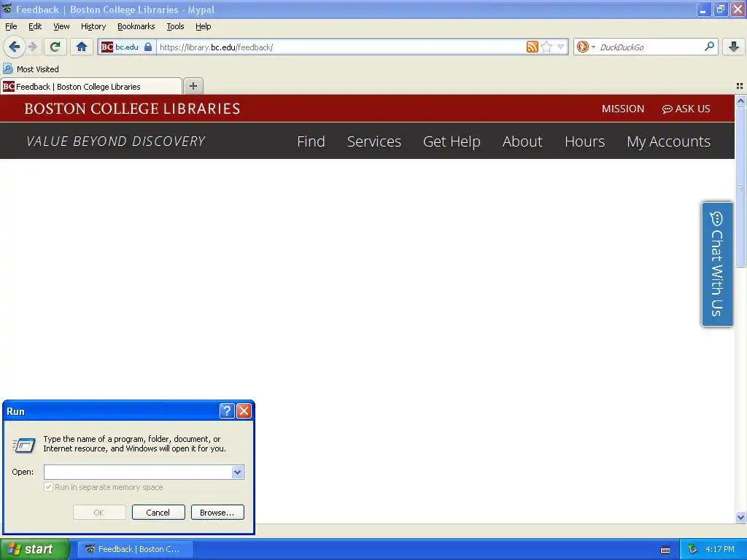Click the Open text field in Run
Screen dimensions: 747x560
tap(138, 472)
